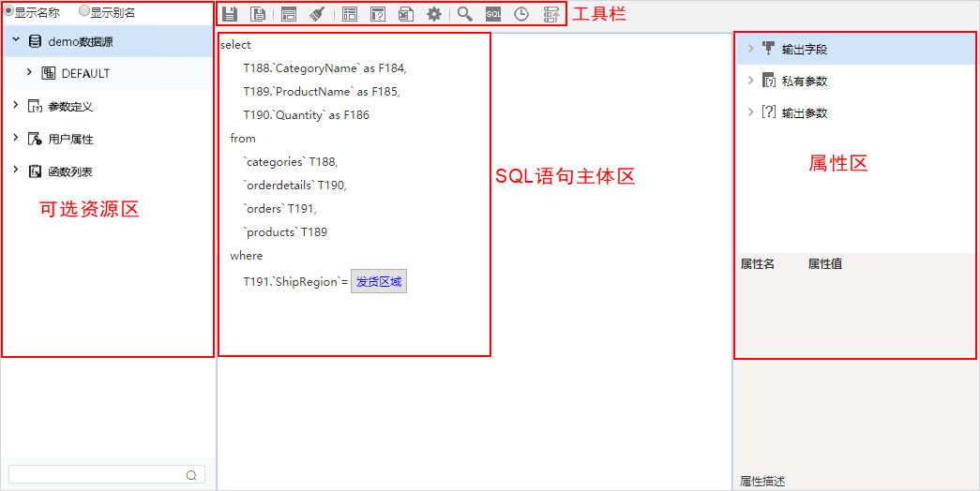Viewport: 980px width, 491px height.
Task: Select the 函数列表 label
Action: pos(70,171)
